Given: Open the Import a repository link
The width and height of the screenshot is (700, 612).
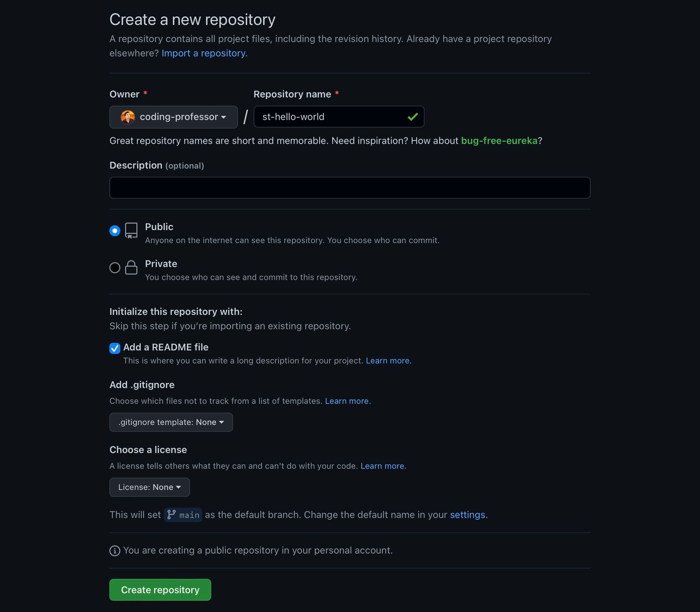Looking at the screenshot, I should pyautogui.click(x=204, y=53).
